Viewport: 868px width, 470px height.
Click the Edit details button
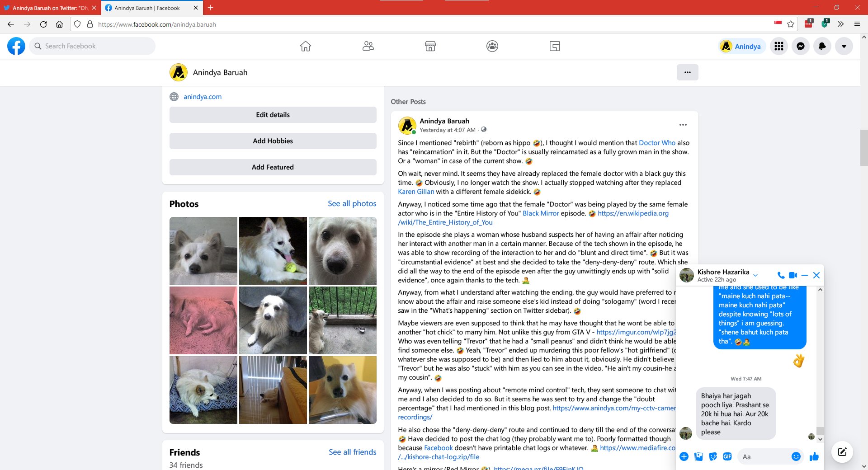pos(273,115)
